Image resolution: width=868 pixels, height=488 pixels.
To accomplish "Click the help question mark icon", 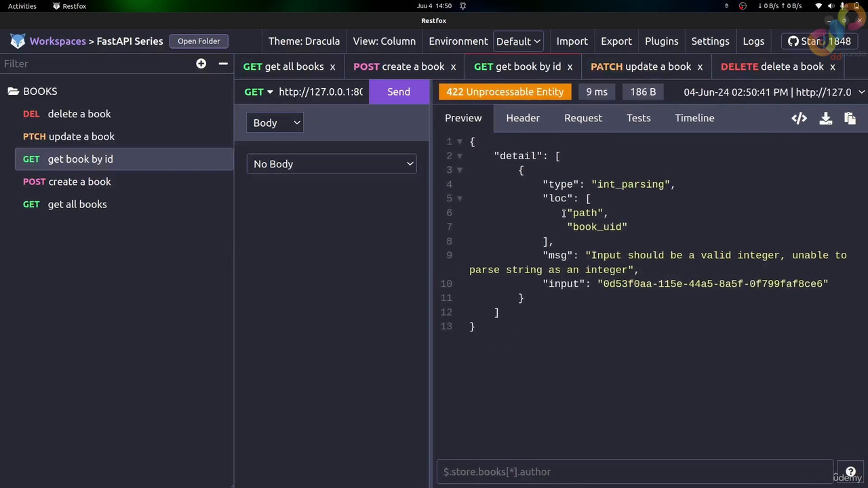I will pos(850,472).
